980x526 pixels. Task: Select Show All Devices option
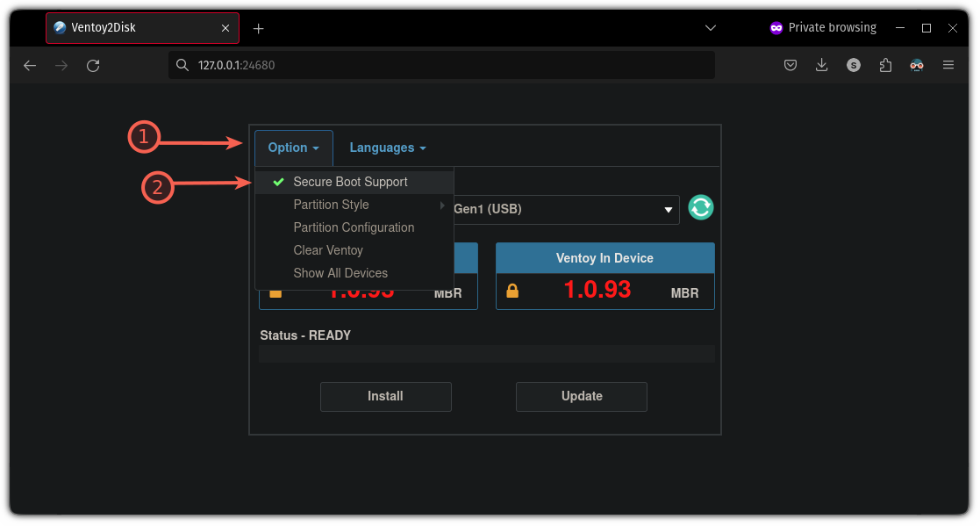[x=354, y=273]
